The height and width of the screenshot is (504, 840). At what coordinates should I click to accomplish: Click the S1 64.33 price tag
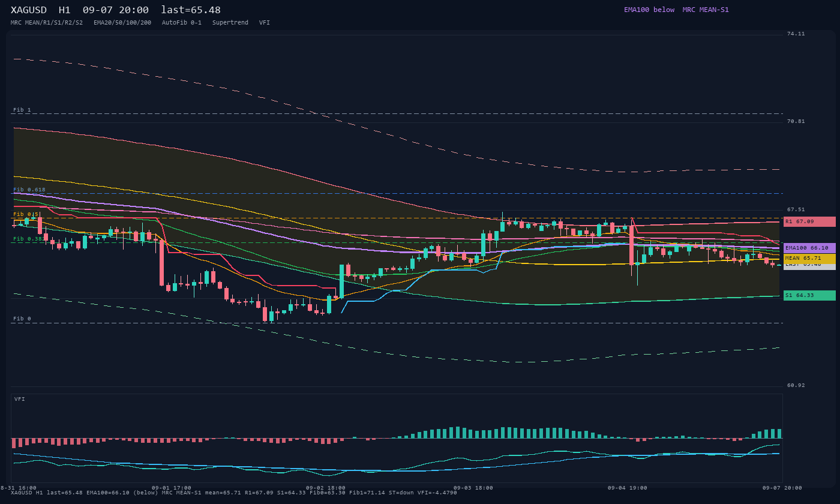click(x=809, y=295)
